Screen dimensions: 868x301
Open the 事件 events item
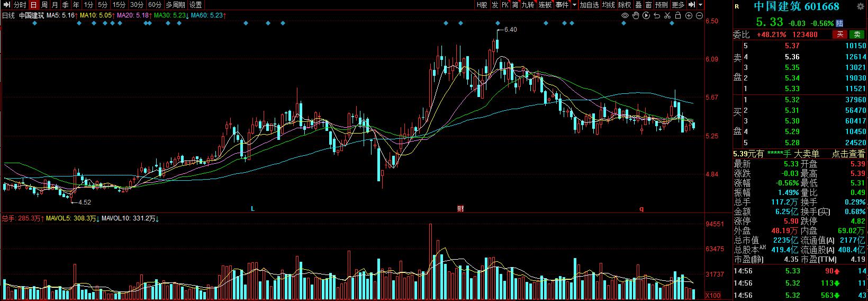click(562, 5)
